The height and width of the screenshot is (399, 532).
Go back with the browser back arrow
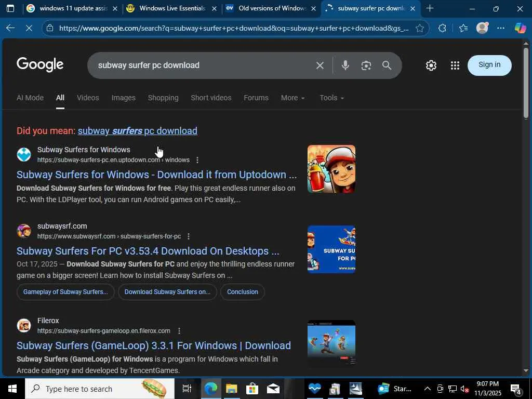[x=10, y=28]
